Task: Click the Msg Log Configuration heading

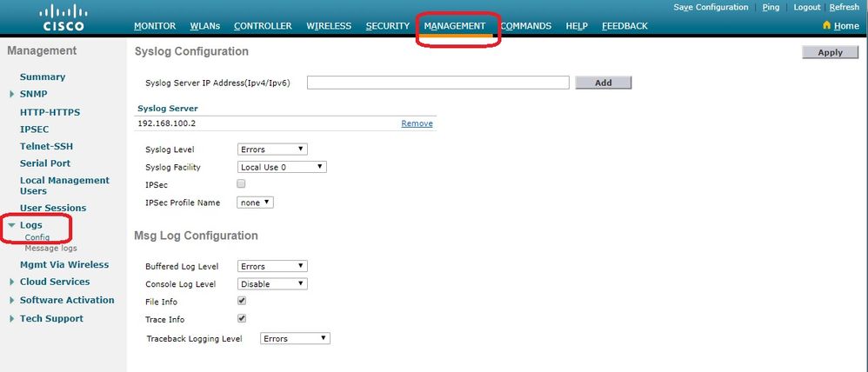Action: [196, 236]
